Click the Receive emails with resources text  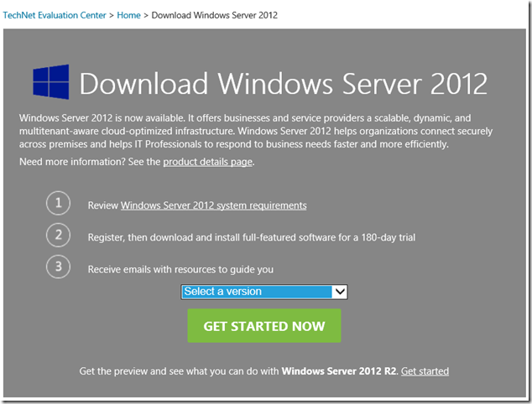180,269
